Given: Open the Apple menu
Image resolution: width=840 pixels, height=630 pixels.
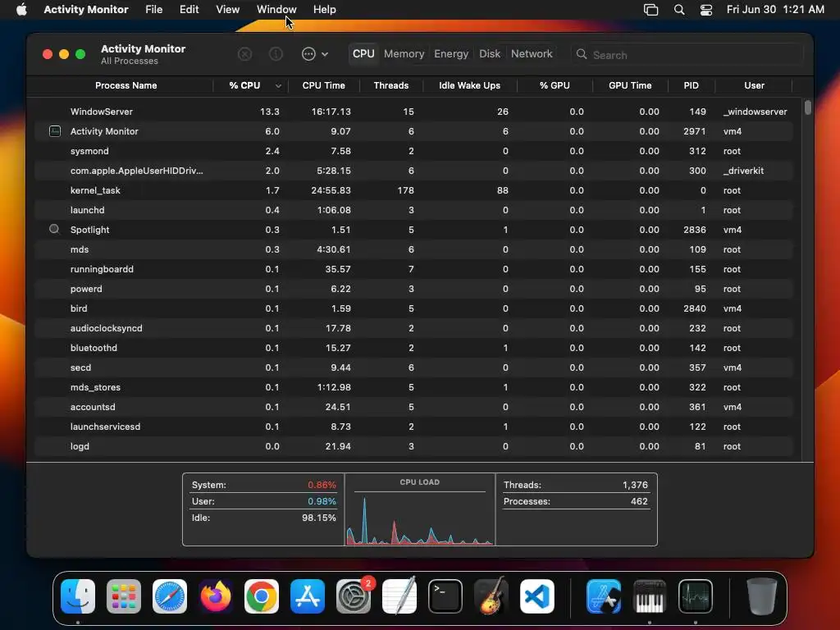Looking at the screenshot, I should coord(21,10).
